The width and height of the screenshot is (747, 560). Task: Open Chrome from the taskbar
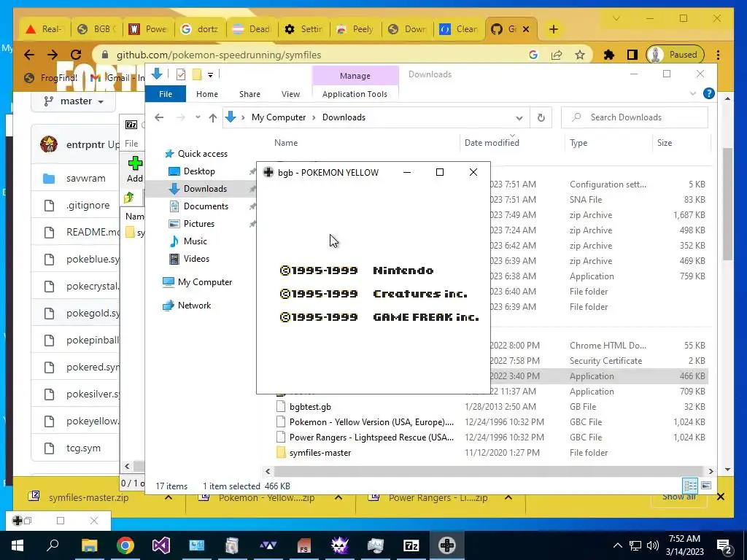(x=125, y=545)
